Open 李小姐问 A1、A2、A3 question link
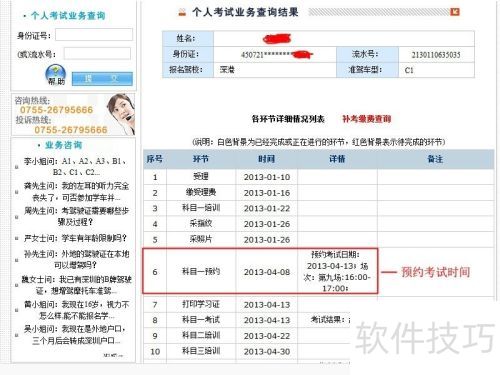This screenshot has height=375, width=500. pyautogui.click(x=75, y=167)
